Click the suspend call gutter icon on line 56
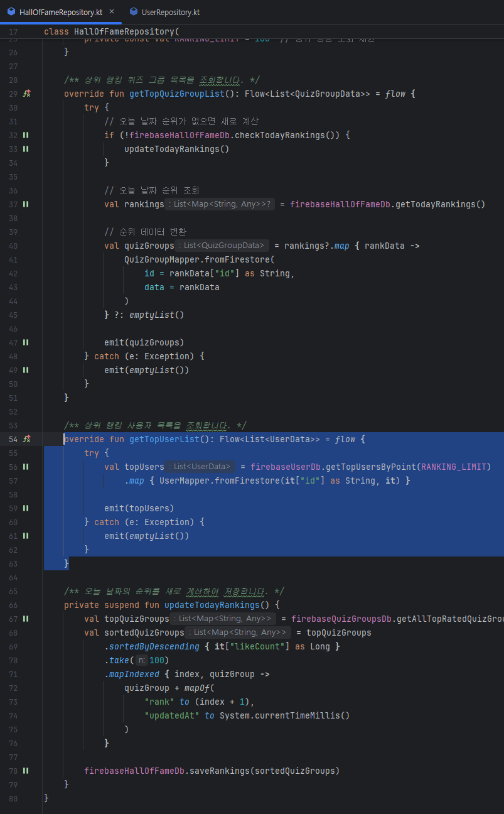 [x=26, y=467]
